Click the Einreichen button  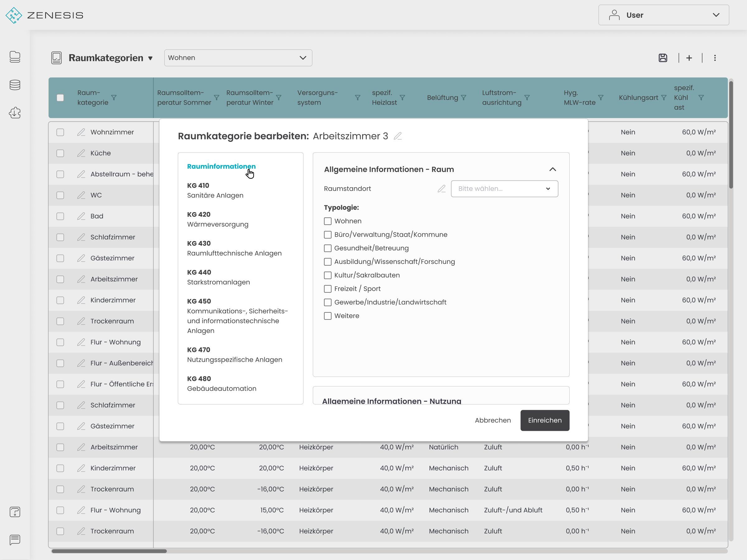click(x=544, y=420)
